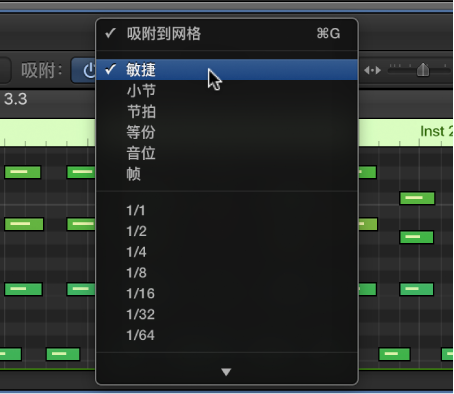Set snap value to 1/64
The height and width of the screenshot is (394, 454).
click(227, 335)
